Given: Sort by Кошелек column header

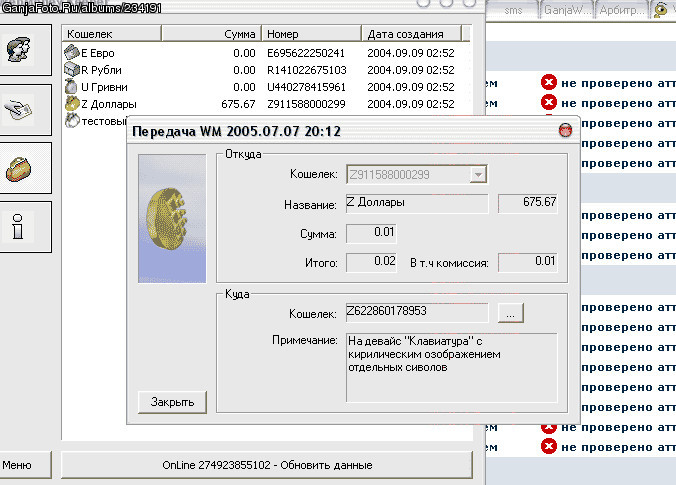Looking at the screenshot, I should [x=112, y=34].
